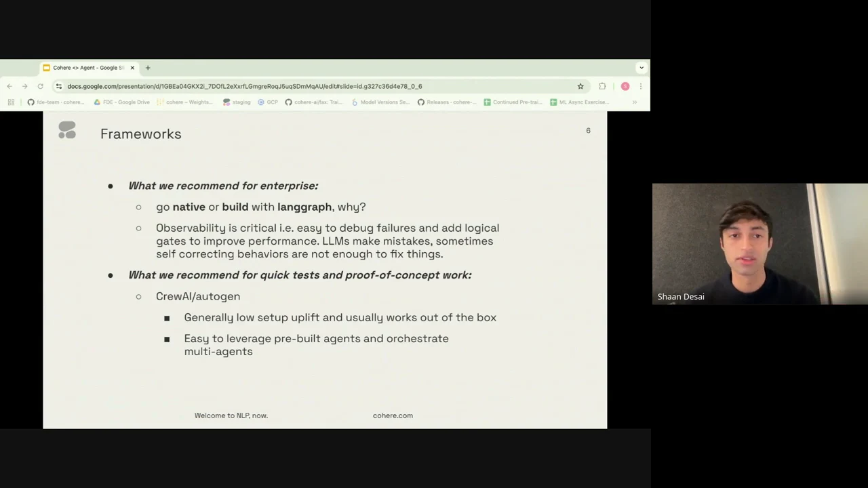Expand the tab search dropdown arrow

642,68
